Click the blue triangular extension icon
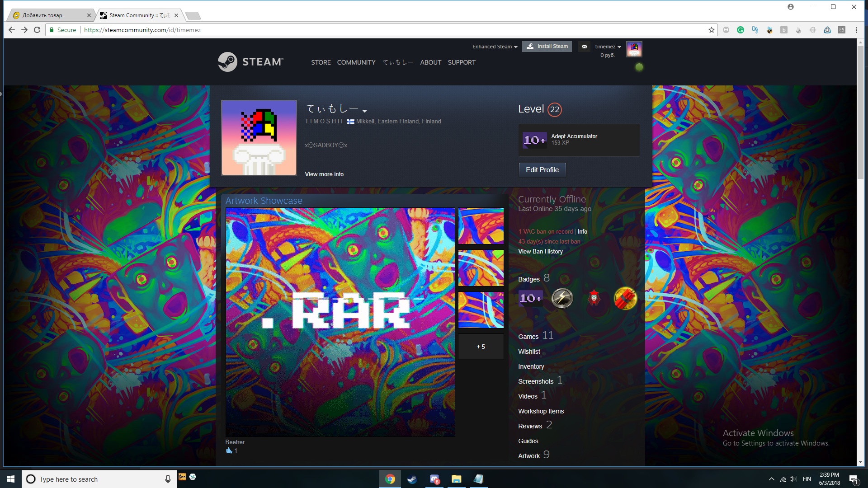 click(x=827, y=30)
